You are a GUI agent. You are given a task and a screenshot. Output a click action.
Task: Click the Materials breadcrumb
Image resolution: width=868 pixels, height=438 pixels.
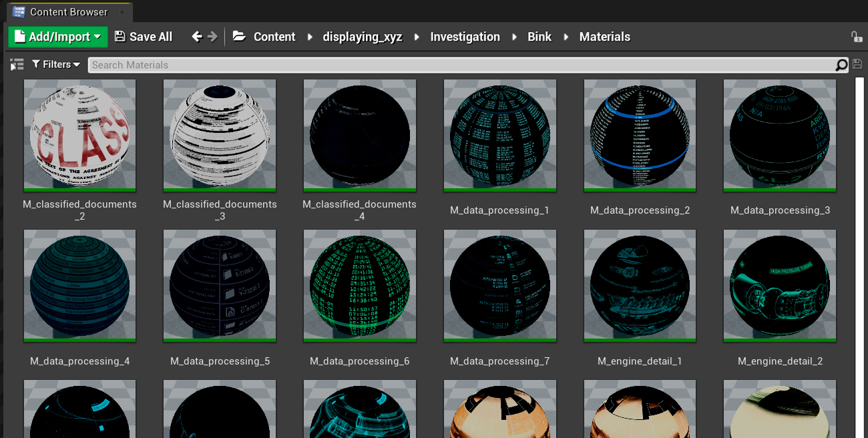tap(605, 37)
